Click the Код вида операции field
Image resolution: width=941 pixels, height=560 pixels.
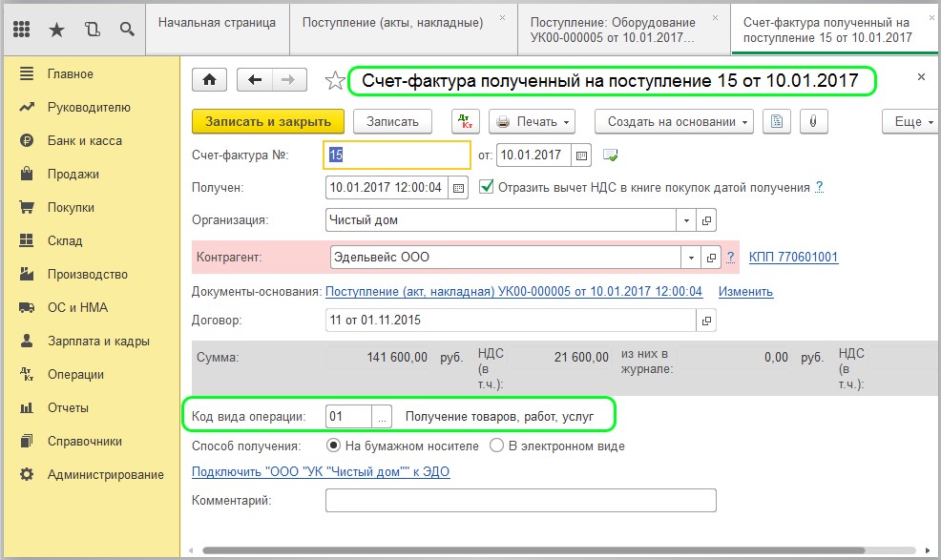[x=348, y=417]
